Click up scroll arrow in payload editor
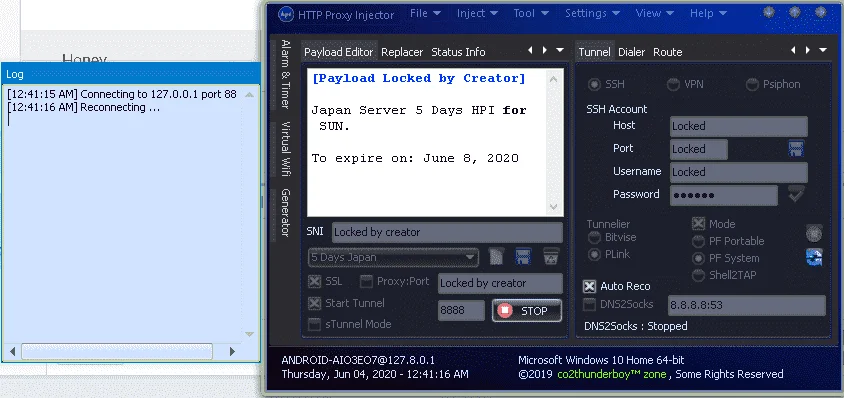This screenshot has height=398, width=844. coord(554,80)
